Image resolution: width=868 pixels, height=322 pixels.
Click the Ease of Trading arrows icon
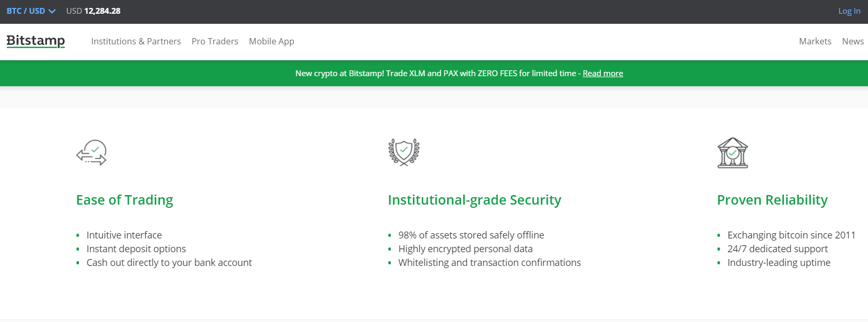(91, 153)
